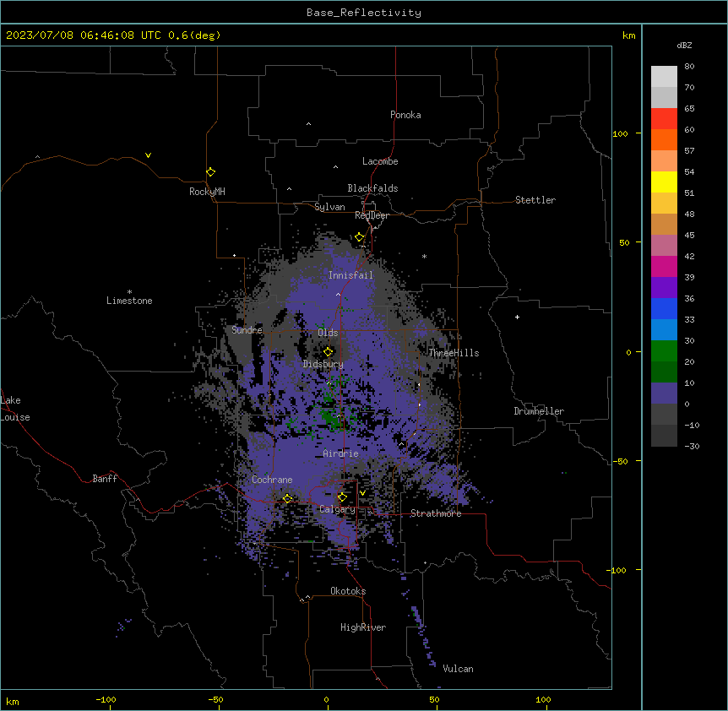The width and height of the screenshot is (728, 711).
Task: Click the yellow diamond marker between Olds and Didsbury
Action: click(328, 352)
